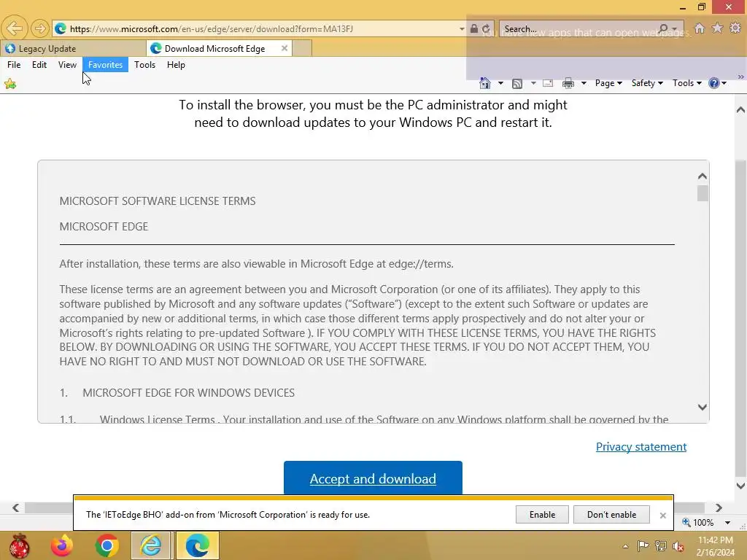Click Don't enable for the add-on

(x=612, y=515)
